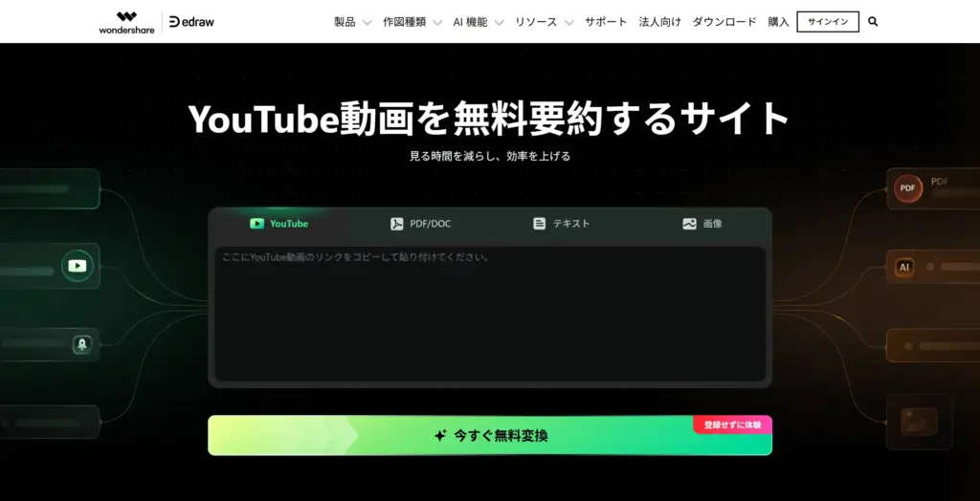This screenshot has height=501, width=980.
Task: Open the 製品 menu
Action: [x=345, y=22]
